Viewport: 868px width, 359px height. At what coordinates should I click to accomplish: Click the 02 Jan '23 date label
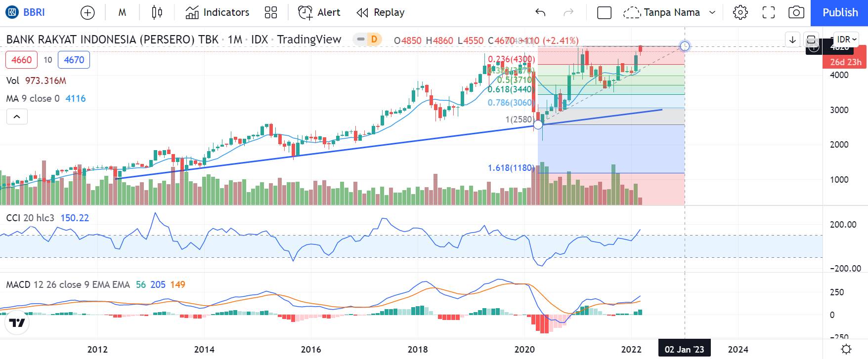coord(684,349)
